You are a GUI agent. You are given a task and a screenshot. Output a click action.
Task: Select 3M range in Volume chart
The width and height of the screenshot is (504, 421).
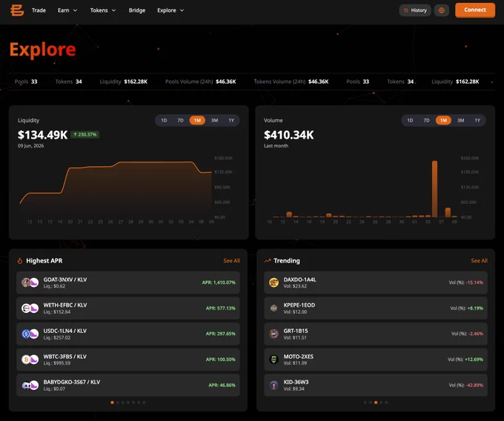[460, 120]
